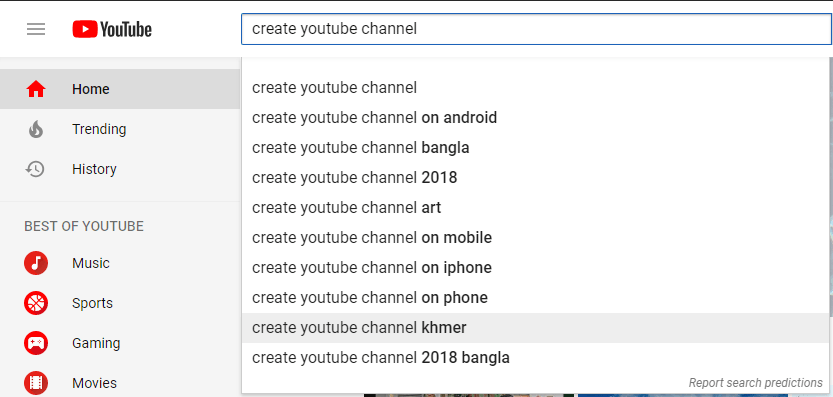Pick the "create youtube channel 2018" suggestion
This screenshot has height=397, width=833.
[x=536, y=178]
